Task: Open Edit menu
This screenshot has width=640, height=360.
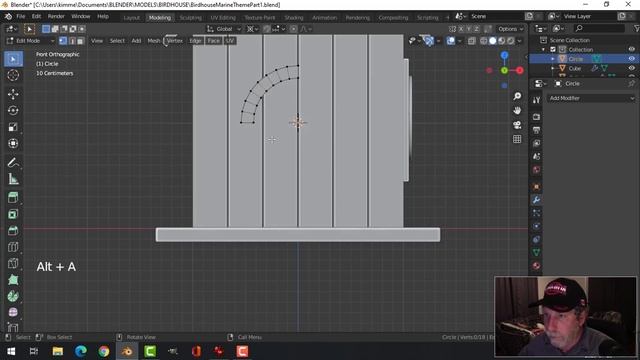Action: point(36,16)
